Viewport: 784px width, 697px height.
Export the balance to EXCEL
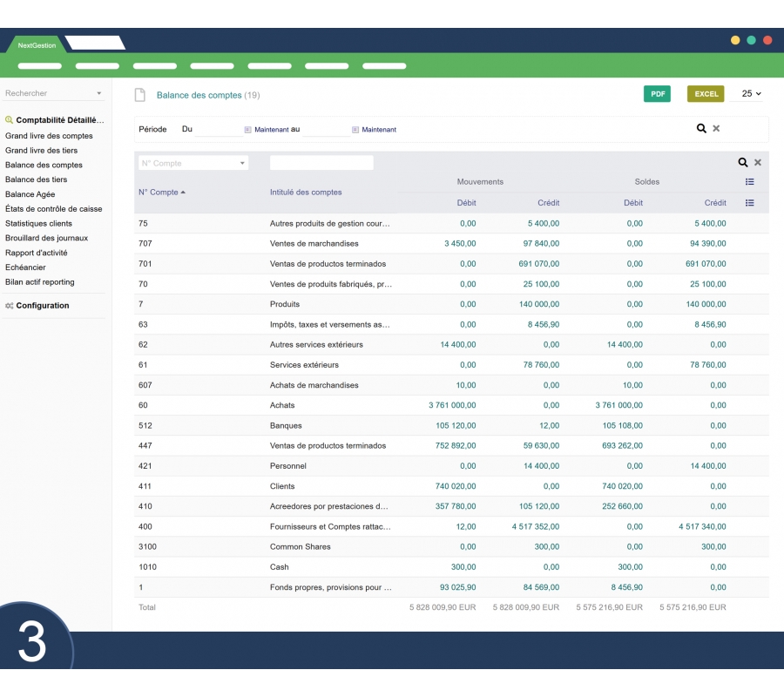click(706, 94)
